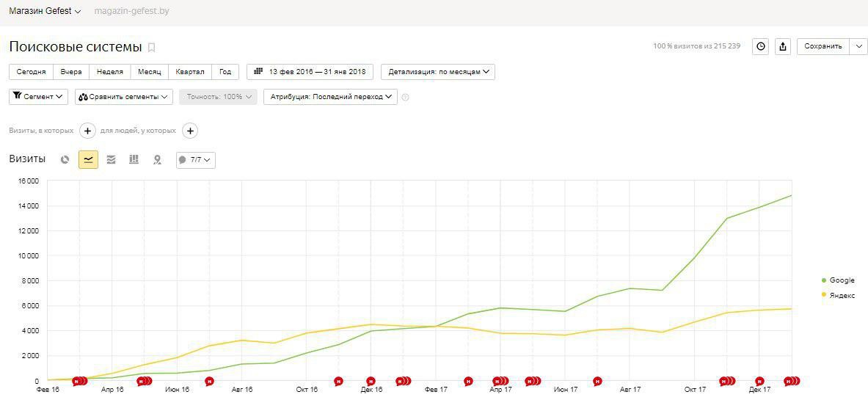Open the Точность: 100% dropdown
This screenshot has height=411, width=868.
pyautogui.click(x=218, y=97)
